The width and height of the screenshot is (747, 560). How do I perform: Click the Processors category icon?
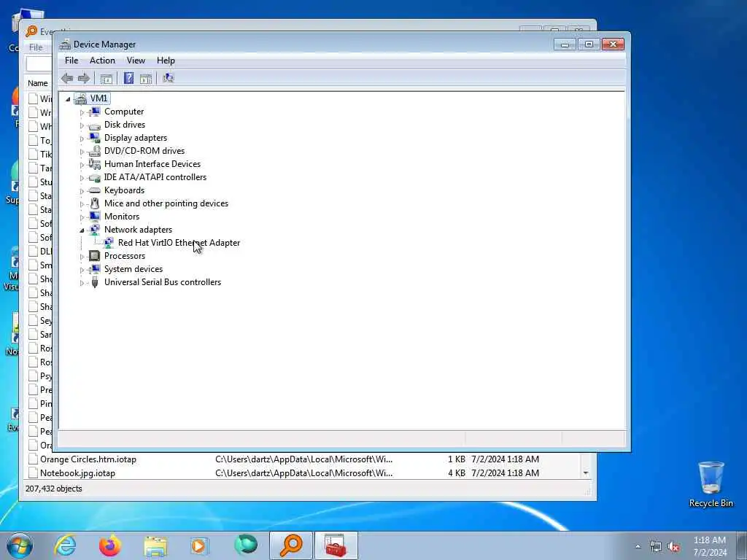[x=95, y=256]
